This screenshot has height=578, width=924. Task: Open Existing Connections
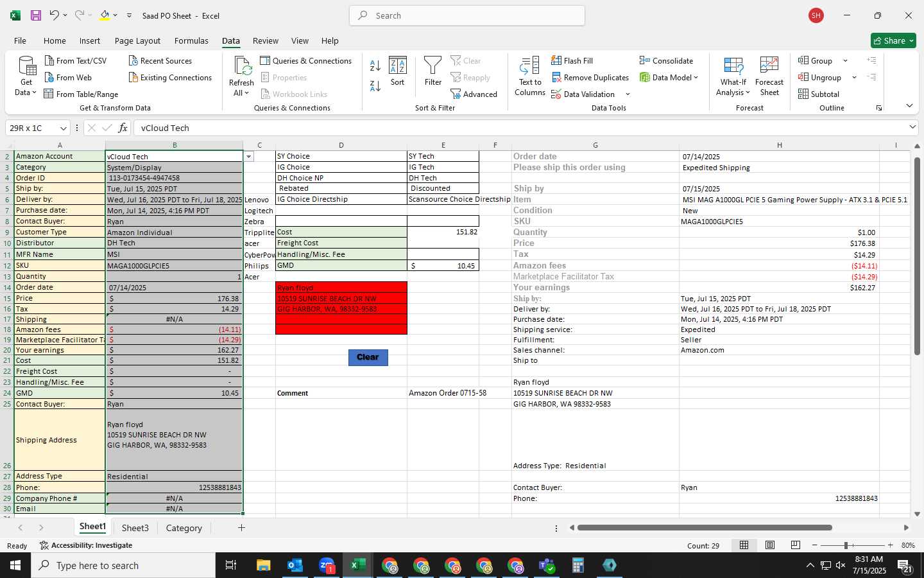[170, 78]
